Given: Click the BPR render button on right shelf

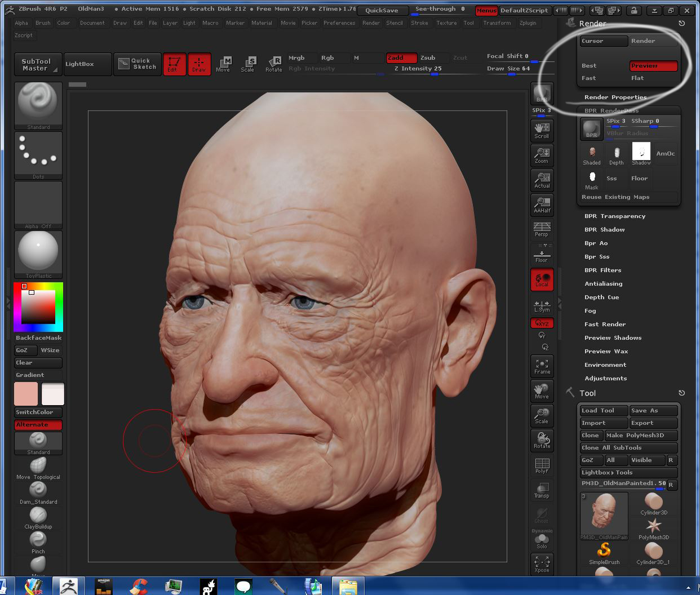Looking at the screenshot, I should click(x=542, y=94).
